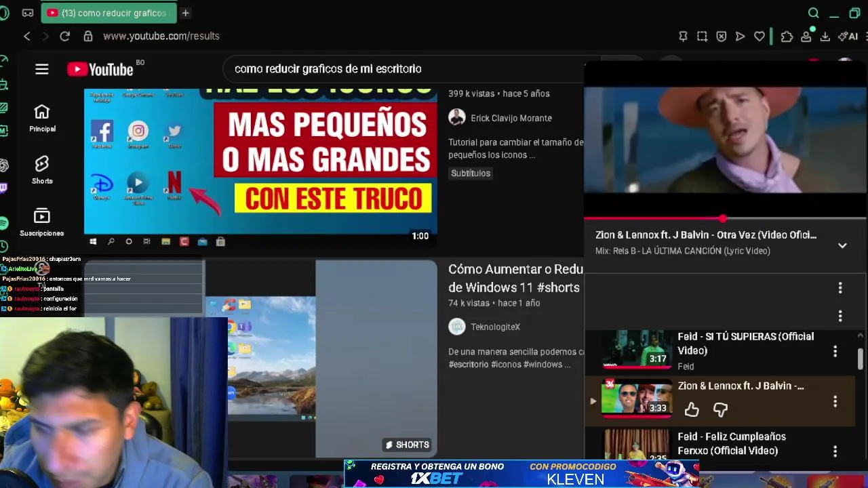Click the YouTube logo
Image resolution: width=868 pixels, height=488 pixels.
(100, 69)
